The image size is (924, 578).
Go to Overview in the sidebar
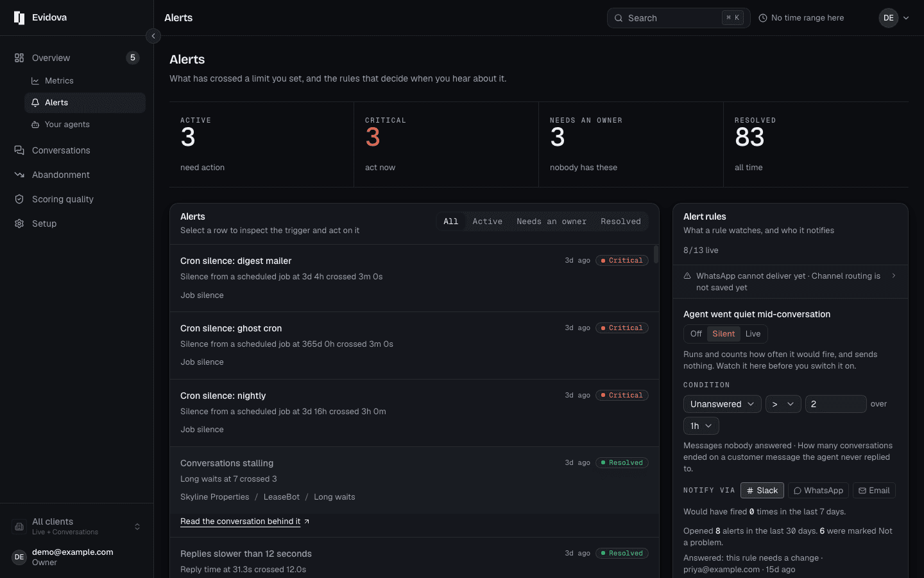coord(77,58)
